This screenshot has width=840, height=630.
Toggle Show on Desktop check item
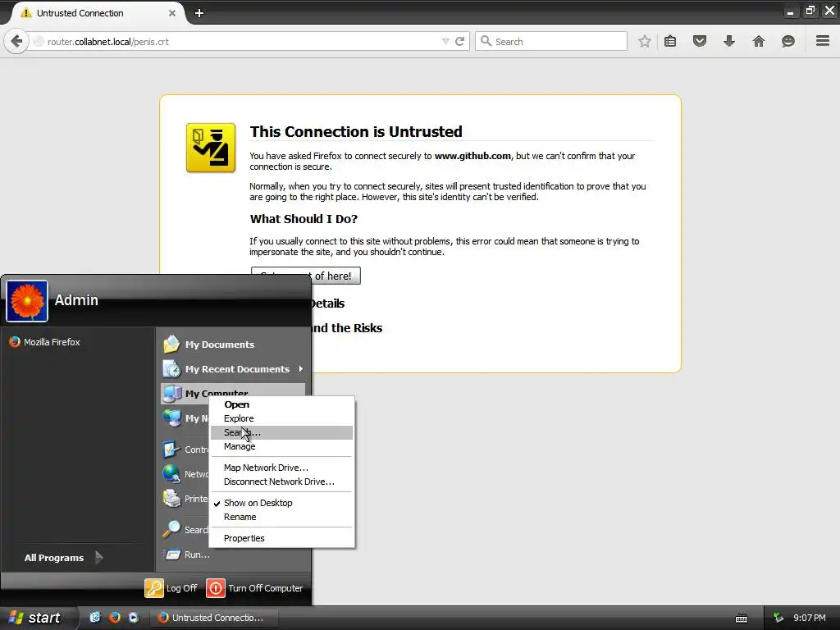click(282, 503)
